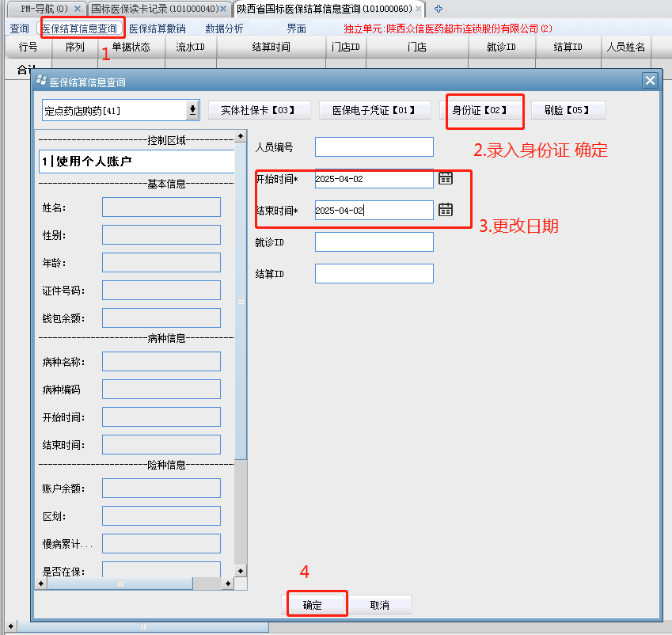Open the 医保结算撤销 menu
672x635 pixels.
point(157,29)
